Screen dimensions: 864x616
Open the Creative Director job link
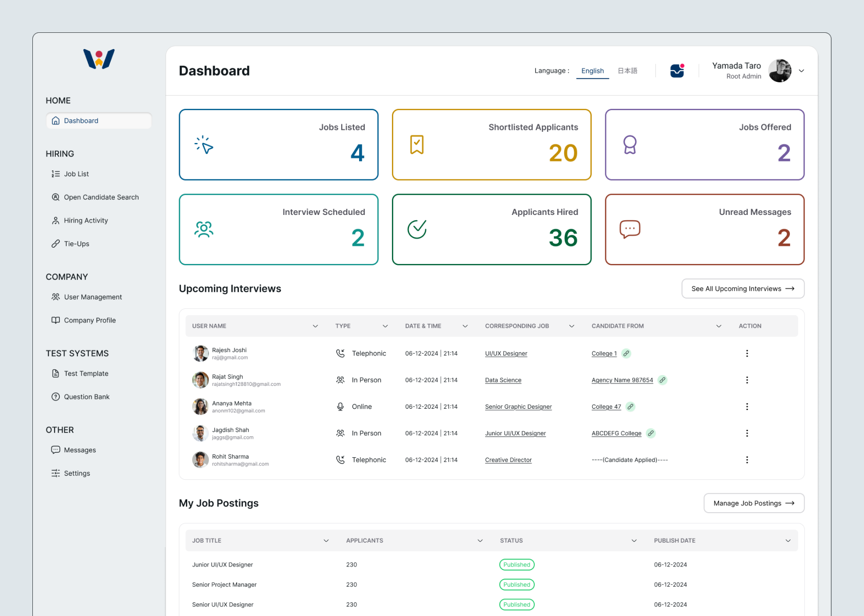(508, 460)
